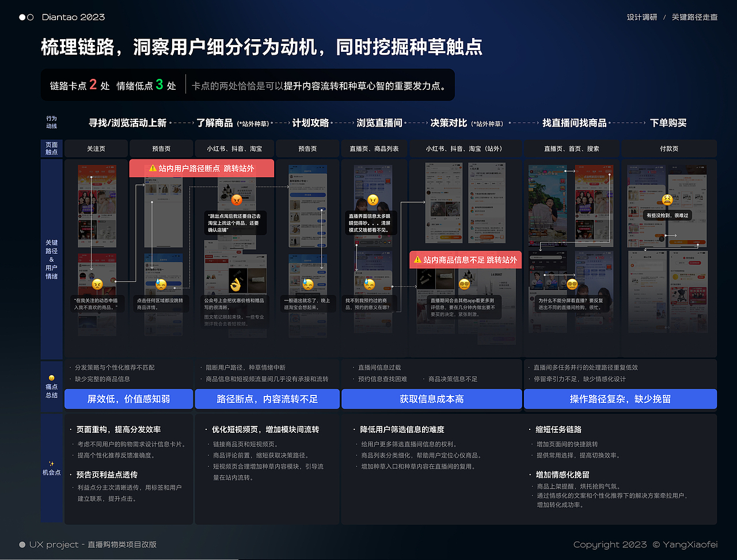Click the 获取信息成本高 blue button
This screenshot has height=560, width=737.
(x=432, y=399)
